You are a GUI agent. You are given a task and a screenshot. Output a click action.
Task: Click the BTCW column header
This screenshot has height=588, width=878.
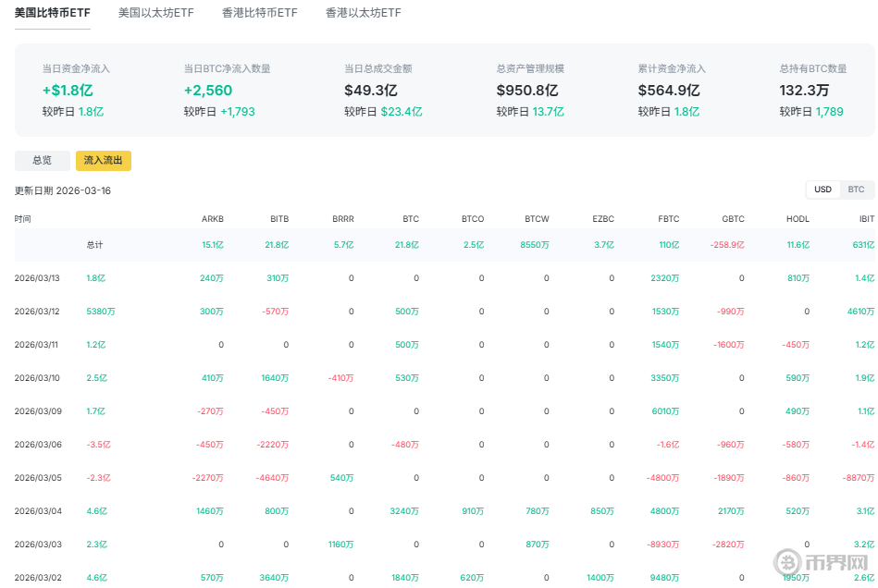(x=537, y=219)
